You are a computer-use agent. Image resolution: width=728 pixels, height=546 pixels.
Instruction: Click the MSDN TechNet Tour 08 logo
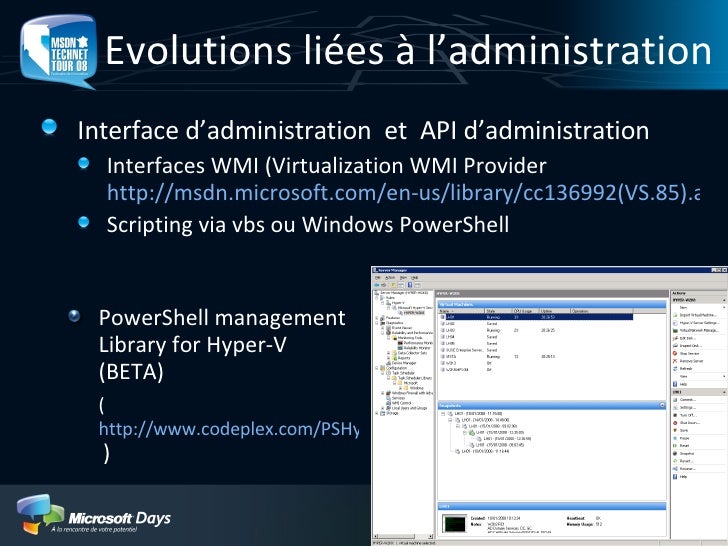pos(58,51)
